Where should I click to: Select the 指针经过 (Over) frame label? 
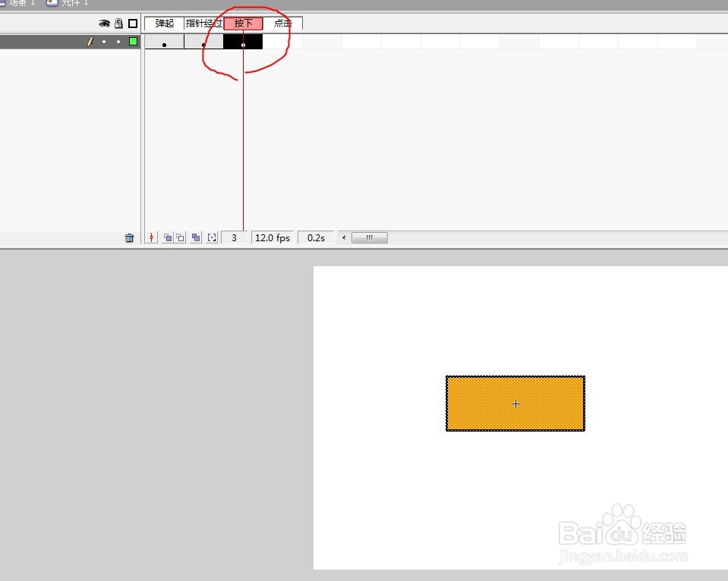click(x=203, y=24)
